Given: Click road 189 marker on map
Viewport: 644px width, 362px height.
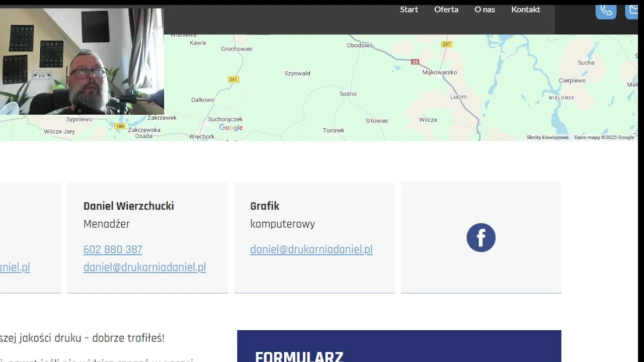Looking at the screenshot, I should tap(120, 126).
